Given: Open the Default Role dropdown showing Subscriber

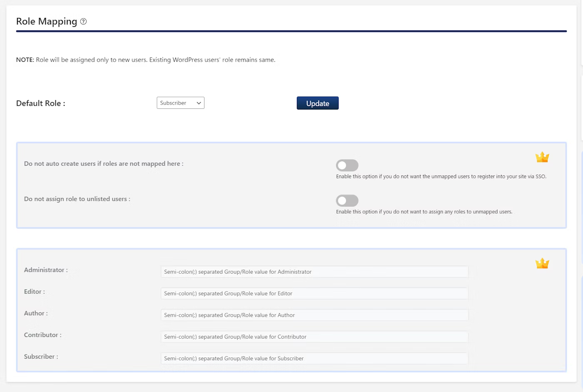Looking at the screenshot, I should [180, 103].
